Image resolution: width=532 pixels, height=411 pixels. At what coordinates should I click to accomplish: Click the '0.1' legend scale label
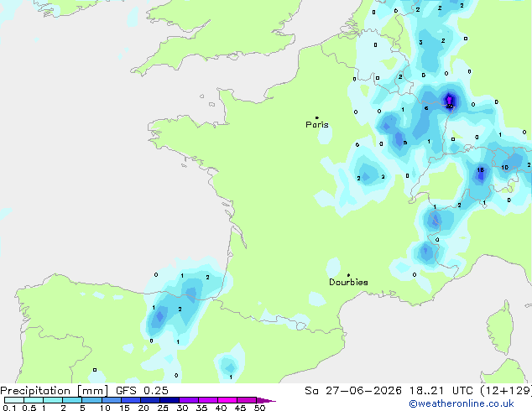[10, 408]
